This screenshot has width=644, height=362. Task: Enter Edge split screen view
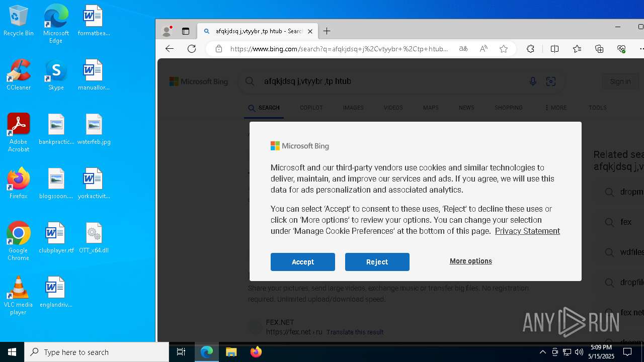(554, 49)
